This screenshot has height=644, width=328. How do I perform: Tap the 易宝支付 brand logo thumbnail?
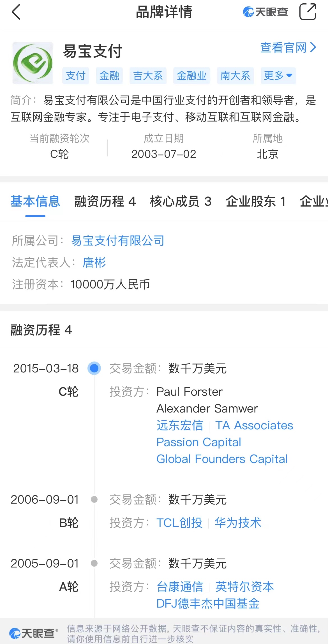[x=33, y=63]
